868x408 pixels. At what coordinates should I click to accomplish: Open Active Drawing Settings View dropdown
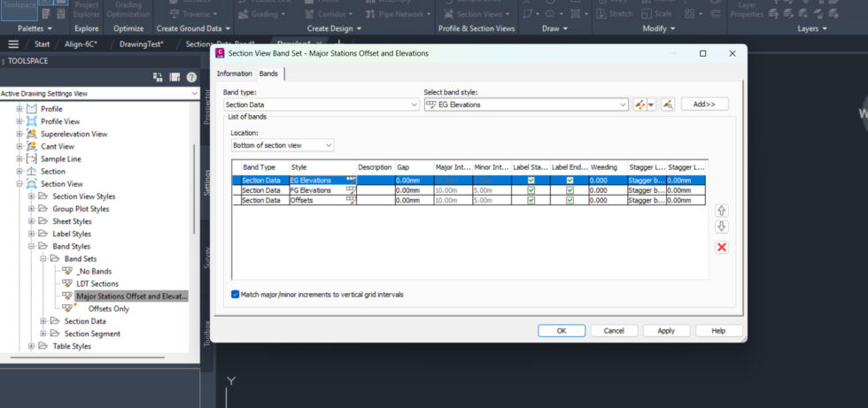coord(99,94)
